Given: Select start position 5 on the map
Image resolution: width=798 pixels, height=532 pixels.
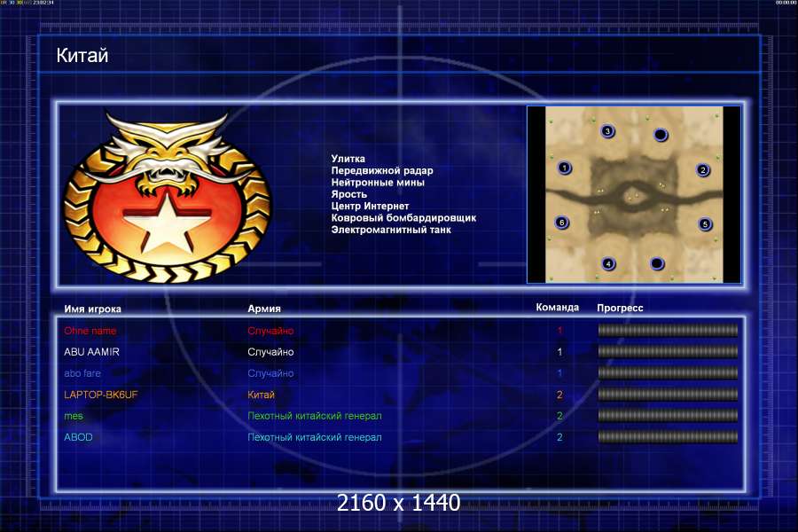Looking at the screenshot, I should tap(705, 224).
